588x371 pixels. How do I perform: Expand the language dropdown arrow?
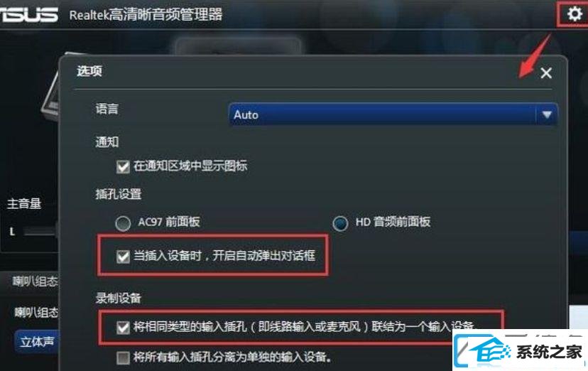click(546, 114)
